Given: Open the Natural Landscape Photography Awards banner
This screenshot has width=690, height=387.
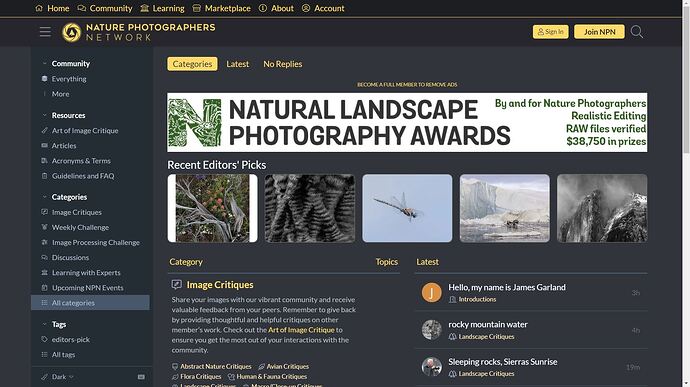Looking at the screenshot, I should [x=407, y=122].
